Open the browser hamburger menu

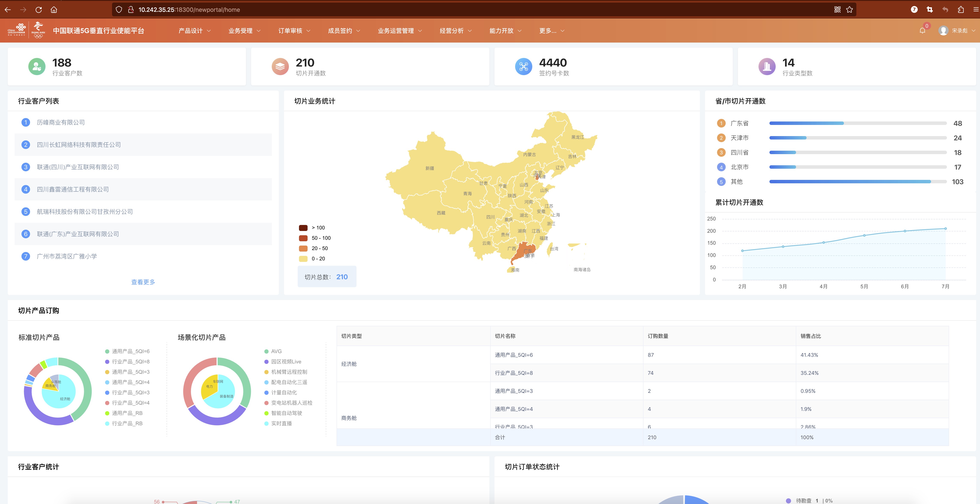(x=976, y=9)
